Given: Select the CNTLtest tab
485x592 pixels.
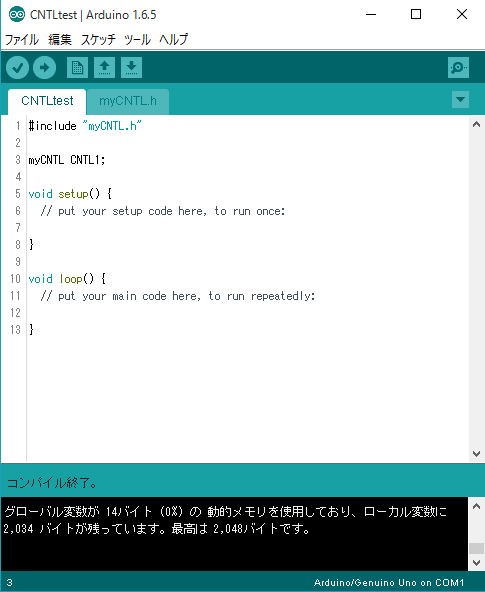Looking at the screenshot, I should [x=47, y=101].
